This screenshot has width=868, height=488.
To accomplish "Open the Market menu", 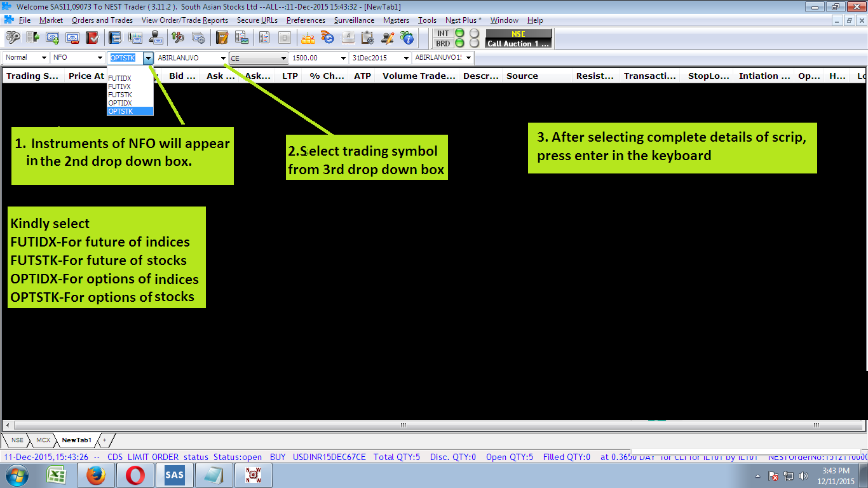I will tap(51, 20).
